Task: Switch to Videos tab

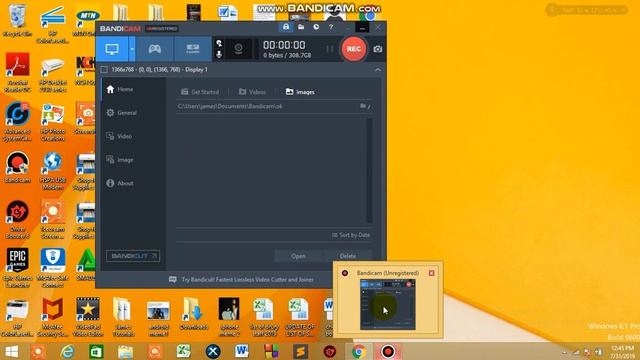Action: point(252,92)
